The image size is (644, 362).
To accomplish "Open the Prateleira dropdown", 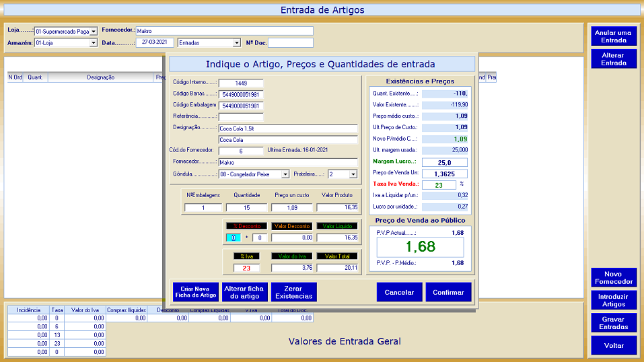I will (x=353, y=174).
